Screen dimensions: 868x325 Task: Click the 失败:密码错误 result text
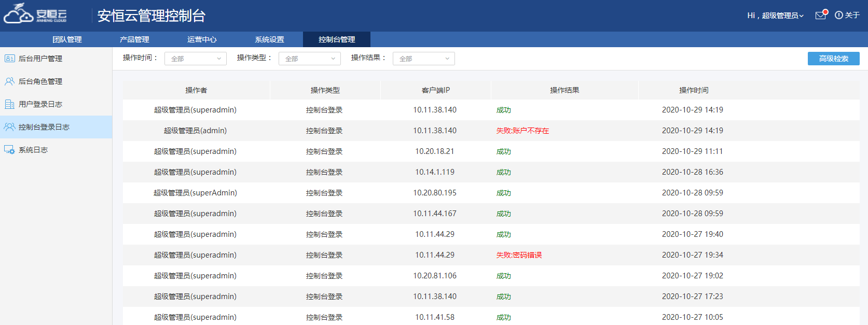coord(519,255)
